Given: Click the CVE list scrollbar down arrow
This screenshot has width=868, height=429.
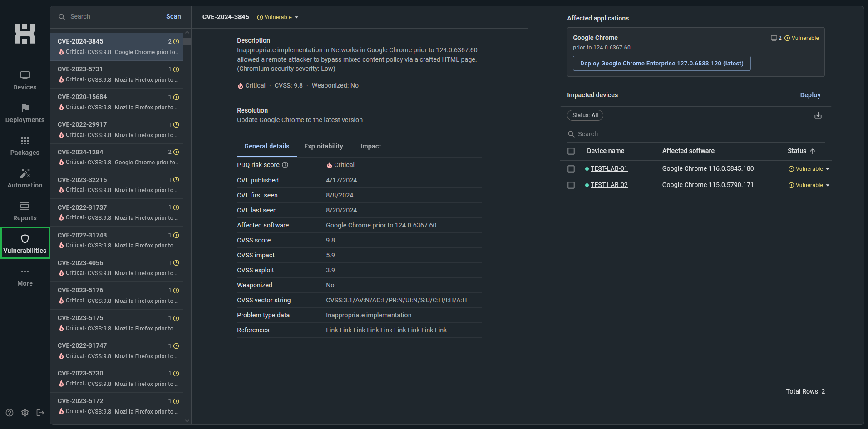Looking at the screenshot, I should click(x=187, y=421).
